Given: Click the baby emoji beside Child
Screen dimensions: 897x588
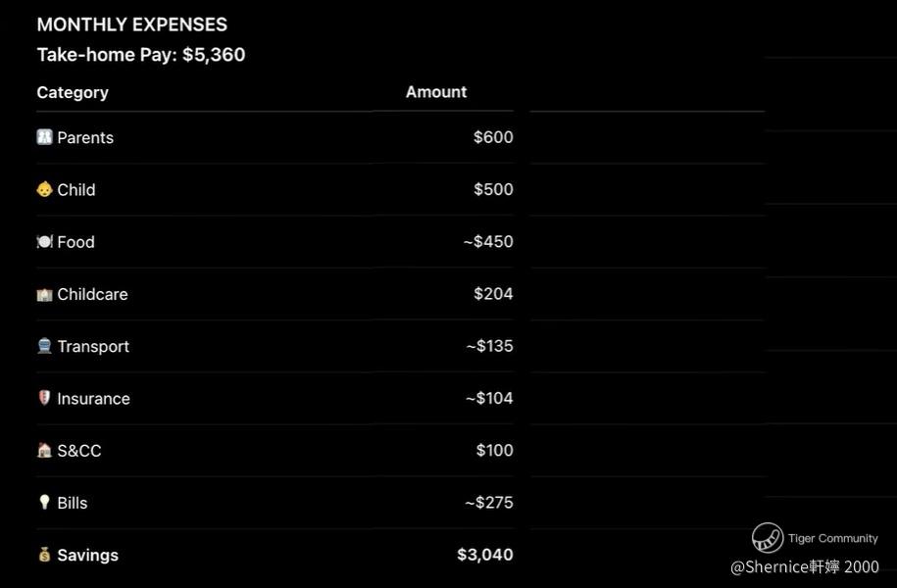Looking at the screenshot, I should [x=45, y=189].
